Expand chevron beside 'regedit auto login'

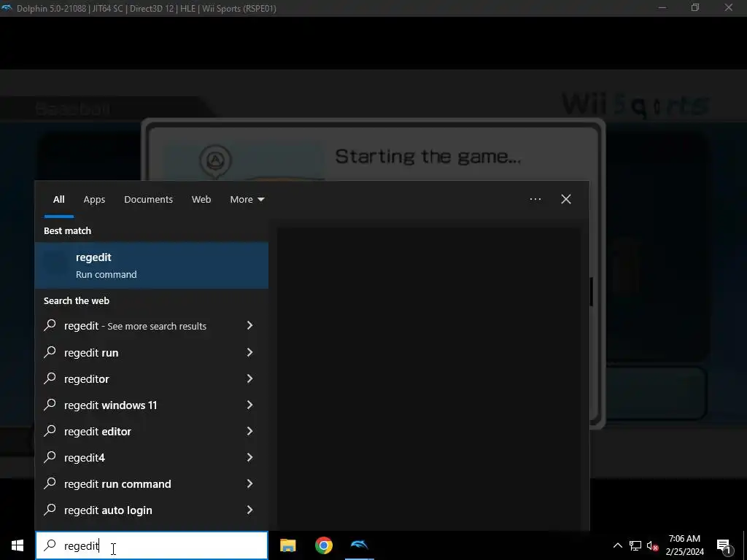tap(249, 510)
